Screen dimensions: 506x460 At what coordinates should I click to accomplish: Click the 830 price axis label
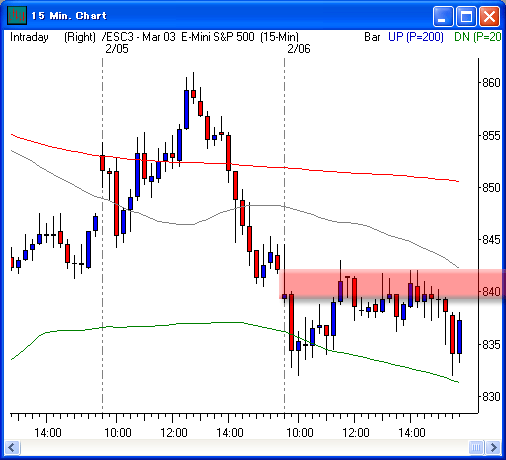tap(491, 397)
